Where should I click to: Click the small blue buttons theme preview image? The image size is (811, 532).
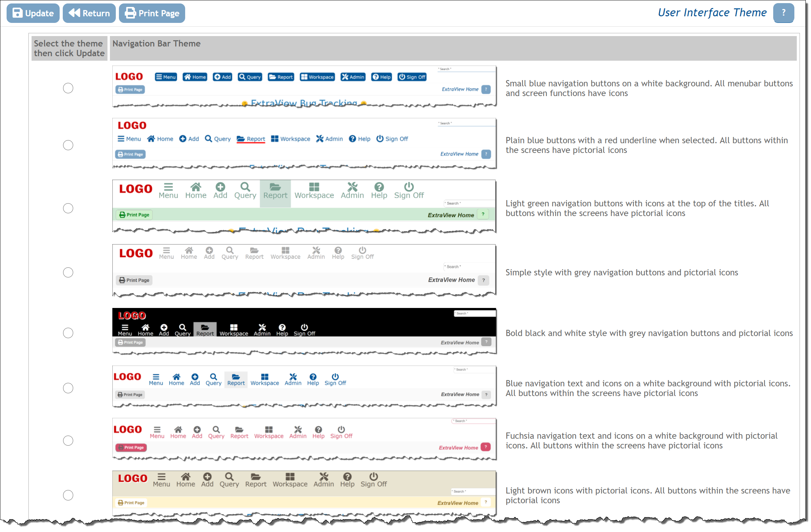tap(304, 87)
